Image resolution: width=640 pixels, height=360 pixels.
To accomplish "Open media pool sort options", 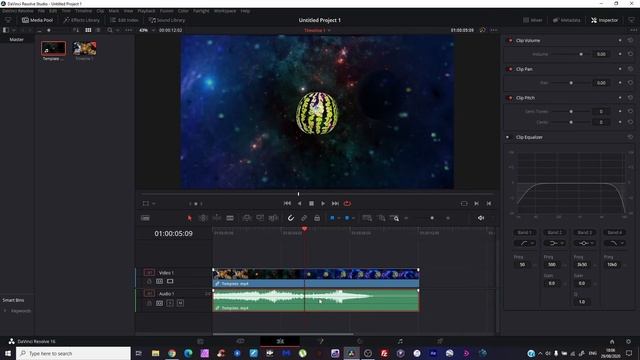I will pos(76,30).
